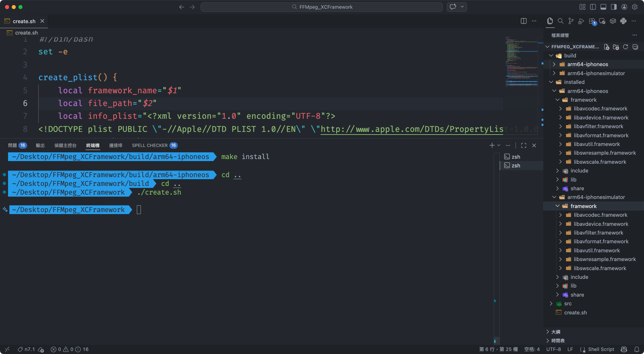Open create.sh in the file tree
The image size is (644, 354).
tap(575, 313)
